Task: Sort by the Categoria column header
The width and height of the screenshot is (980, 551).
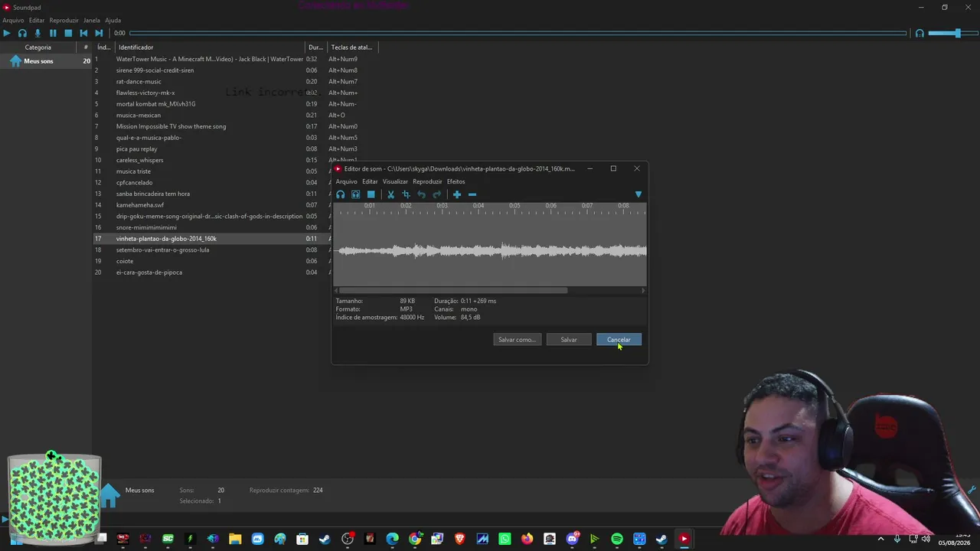Action: (x=38, y=47)
